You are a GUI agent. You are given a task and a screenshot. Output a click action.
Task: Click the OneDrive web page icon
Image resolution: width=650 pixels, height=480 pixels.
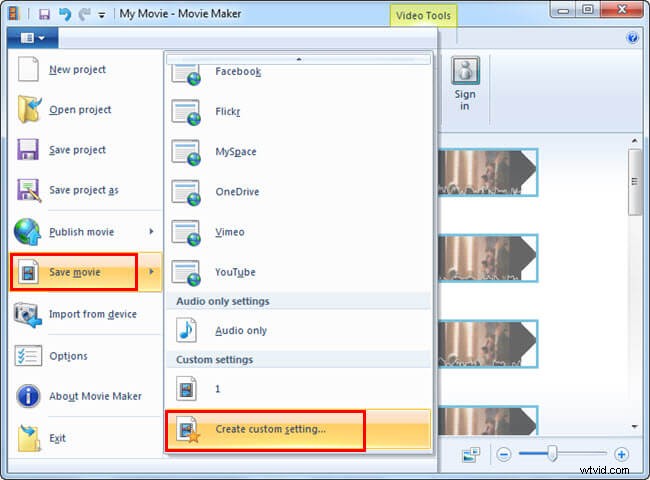186,193
